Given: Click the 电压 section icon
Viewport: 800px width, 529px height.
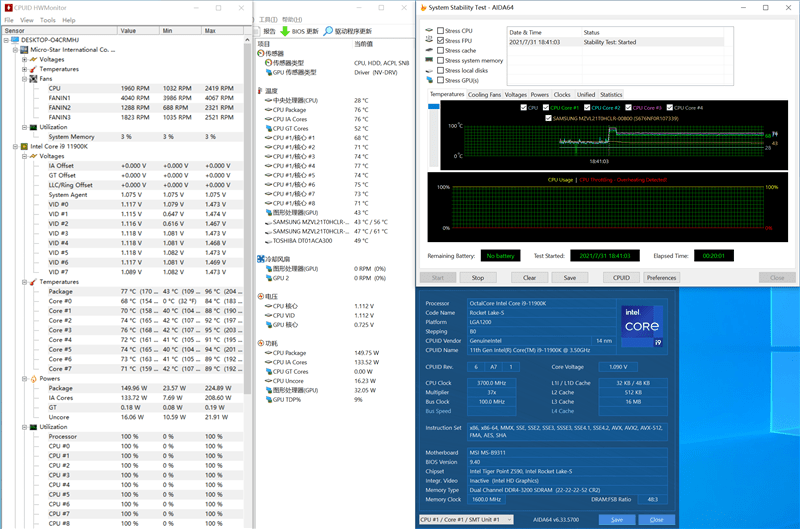Looking at the screenshot, I should click(261, 296).
